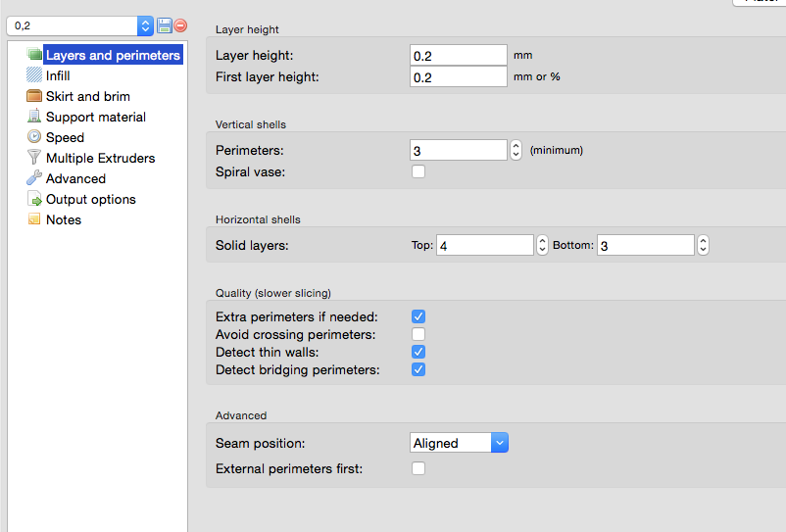Click the Infill icon in sidebar
Image resolution: width=786 pixels, height=532 pixels.
tap(35, 75)
